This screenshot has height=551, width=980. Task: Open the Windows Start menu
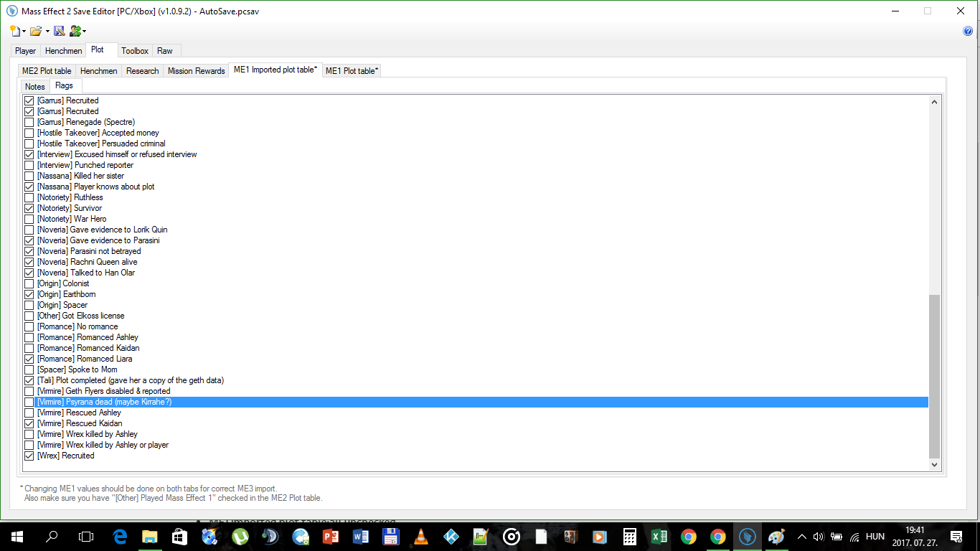coord(17,537)
